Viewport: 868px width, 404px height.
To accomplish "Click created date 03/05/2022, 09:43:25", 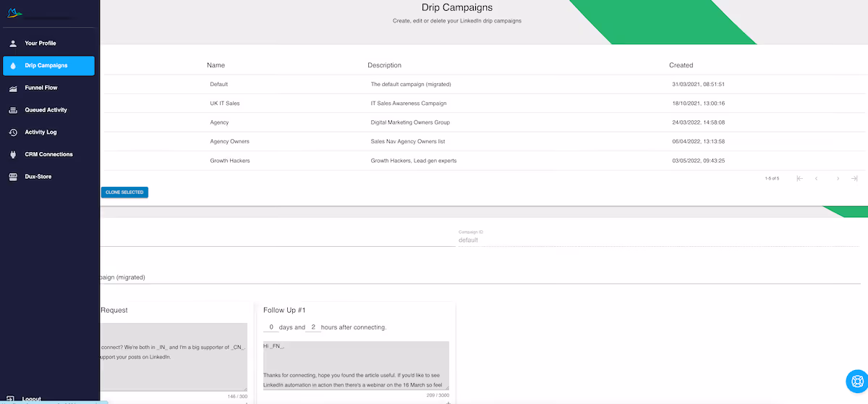I will pyautogui.click(x=698, y=161).
